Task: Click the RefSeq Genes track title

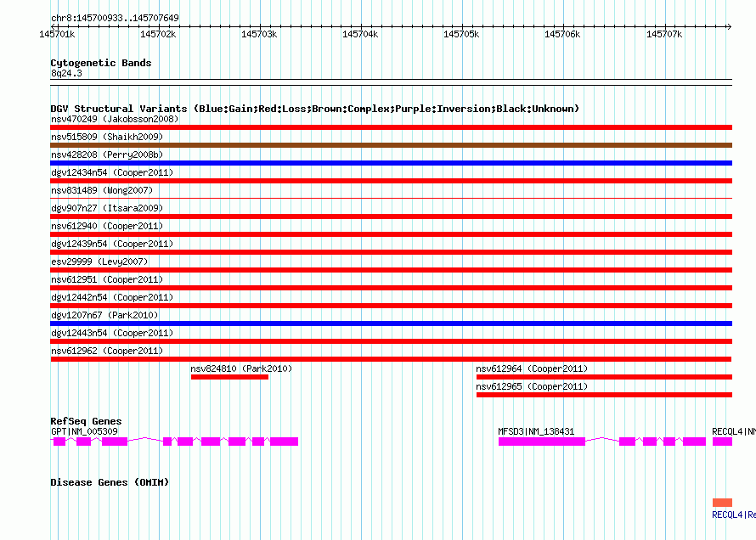Action: [86, 421]
